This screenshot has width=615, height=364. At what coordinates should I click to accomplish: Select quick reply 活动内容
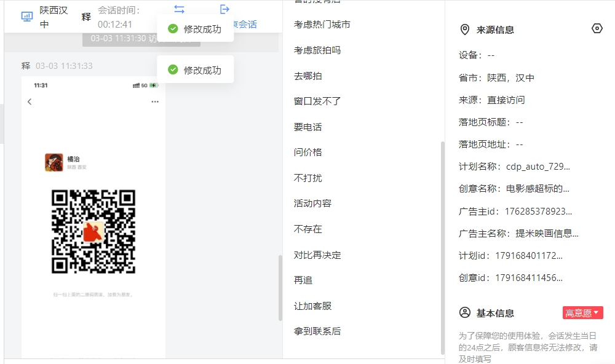click(312, 203)
